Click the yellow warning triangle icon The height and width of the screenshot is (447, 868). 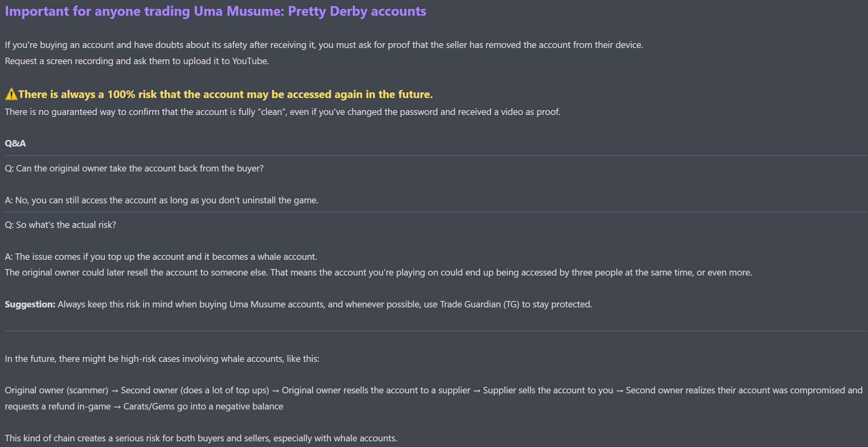point(11,94)
